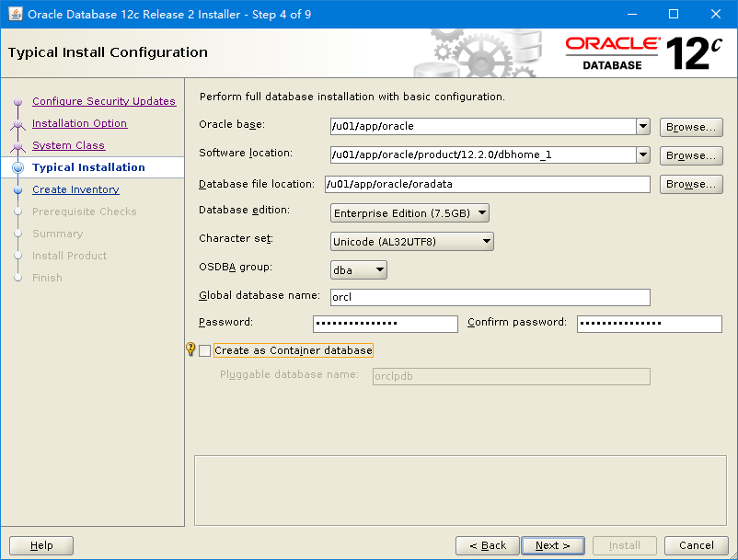Click the Cancel button
This screenshot has width=738, height=560.
pyautogui.click(x=696, y=545)
